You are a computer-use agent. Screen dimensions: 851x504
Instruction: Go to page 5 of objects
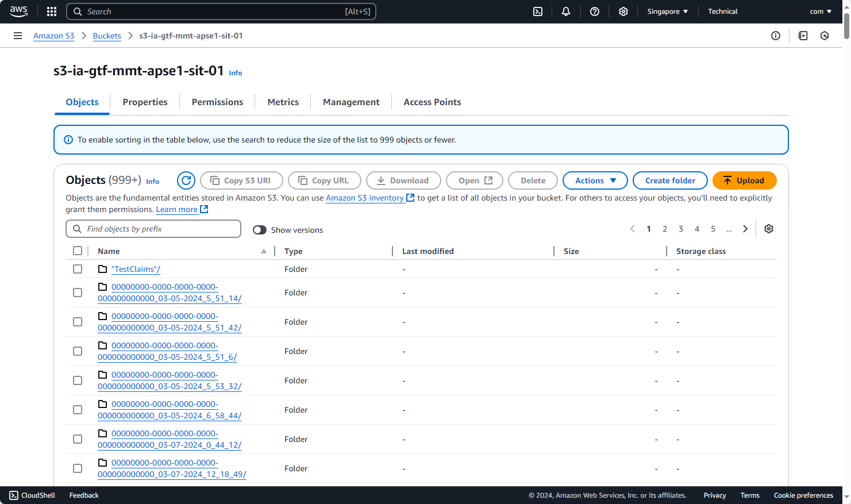[x=713, y=229]
